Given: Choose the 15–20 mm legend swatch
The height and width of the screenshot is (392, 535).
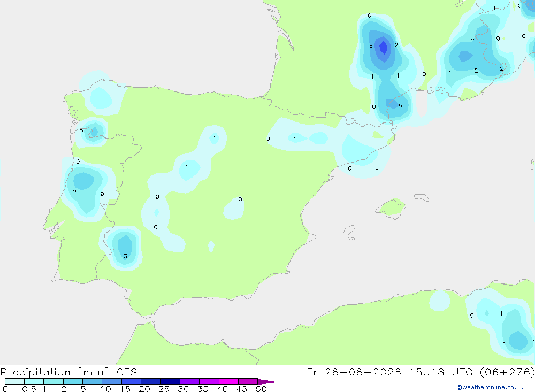Looking at the screenshot, I should click(131, 381).
